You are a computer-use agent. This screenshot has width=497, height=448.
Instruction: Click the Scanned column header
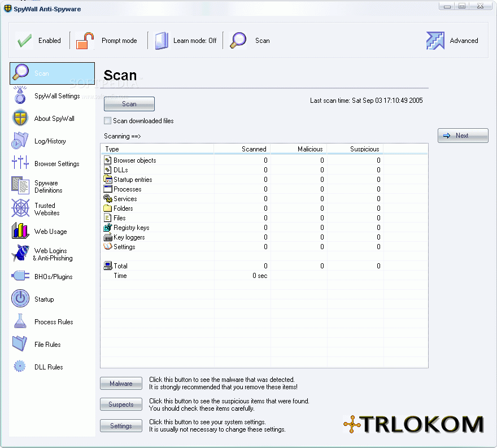242,149
